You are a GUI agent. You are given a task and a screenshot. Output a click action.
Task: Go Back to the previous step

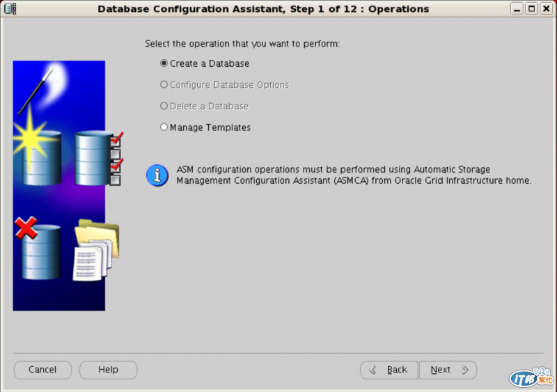pos(389,370)
